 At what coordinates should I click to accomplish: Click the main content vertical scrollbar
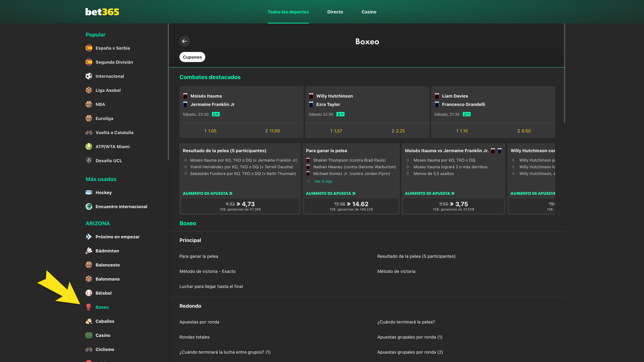tap(565, 73)
